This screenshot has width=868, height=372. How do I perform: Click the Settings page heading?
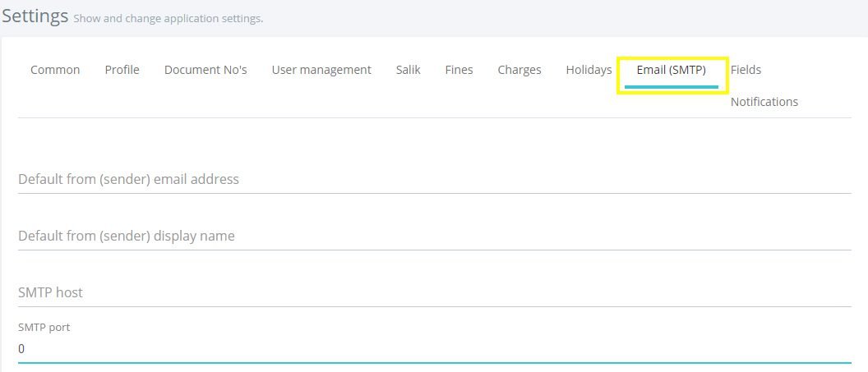click(35, 16)
